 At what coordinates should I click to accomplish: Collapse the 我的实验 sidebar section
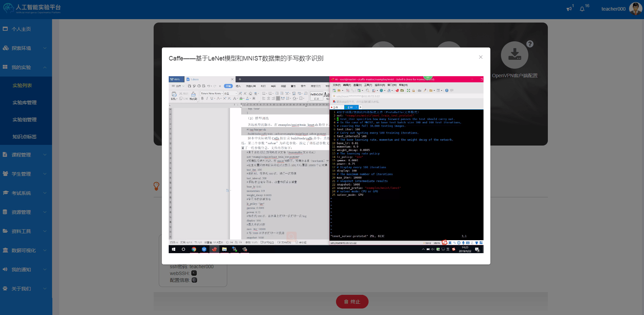pos(26,67)
